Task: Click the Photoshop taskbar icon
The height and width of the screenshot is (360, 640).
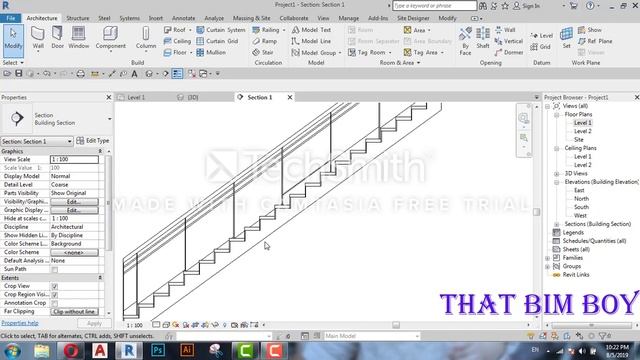Action: click(158, 351)
